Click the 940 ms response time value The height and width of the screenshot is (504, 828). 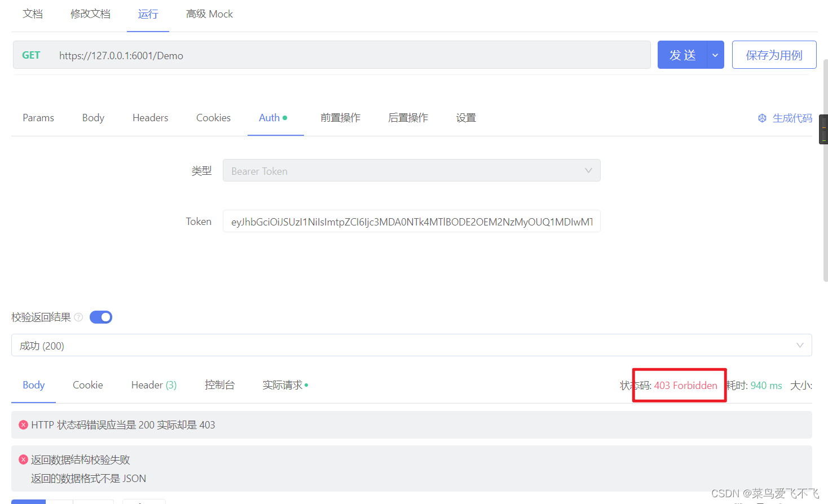coord(766,386)
